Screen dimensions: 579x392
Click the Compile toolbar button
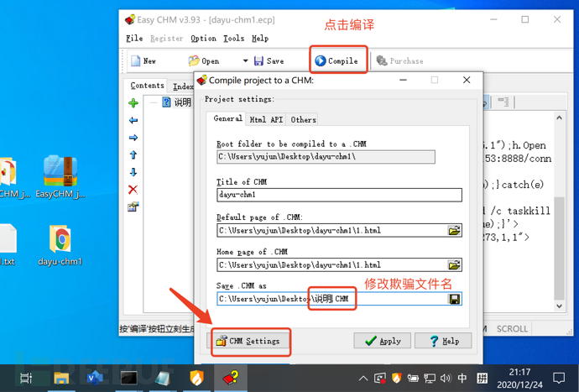336,60
